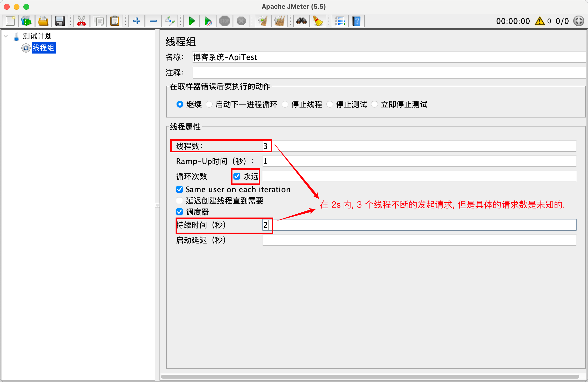The image size is (588, 382).
Task: Open the Function Helper list icon
Action: click(x=340, y=21)
